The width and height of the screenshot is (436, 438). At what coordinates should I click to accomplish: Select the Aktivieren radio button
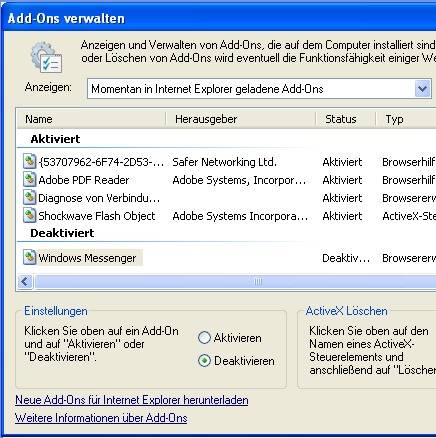tap(204, 337)
